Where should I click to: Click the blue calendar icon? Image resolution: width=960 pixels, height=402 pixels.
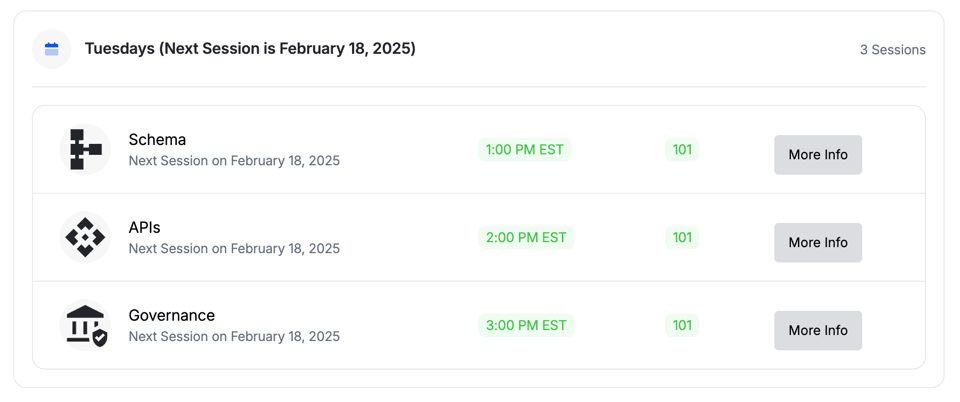click(x=52, y=49)
